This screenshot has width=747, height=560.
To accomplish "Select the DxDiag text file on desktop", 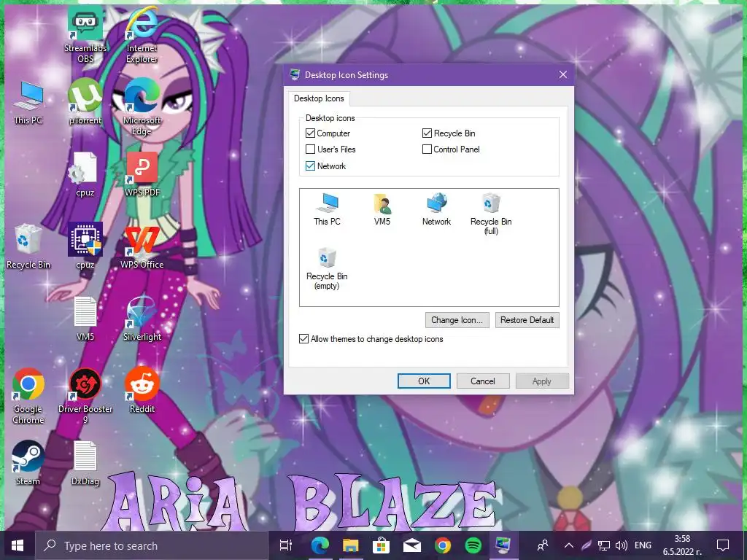I will 85,463.
